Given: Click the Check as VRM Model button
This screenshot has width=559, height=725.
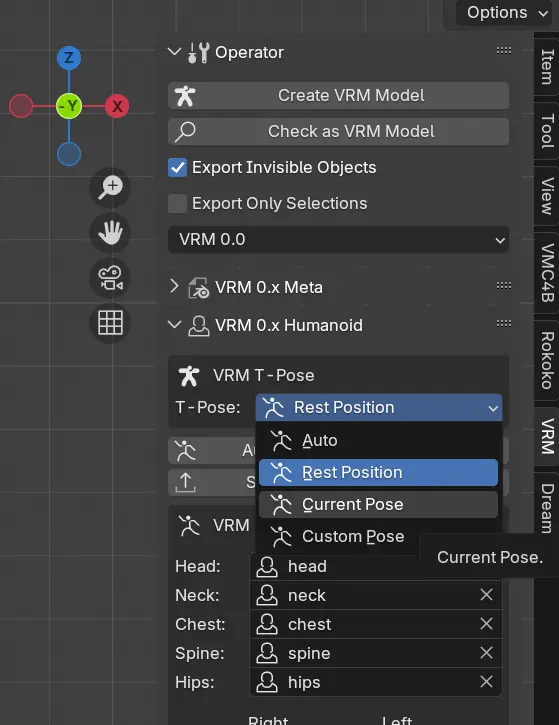Looking at the screenshot, I should pos(338,132).
